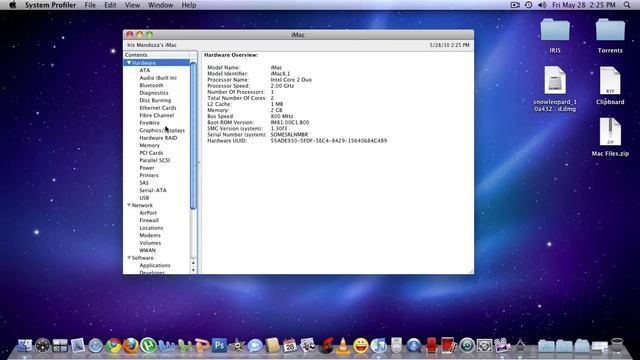Open Photo Booth from the dock
The height and width of the screenshot is (360, 640).
[449, 345]
